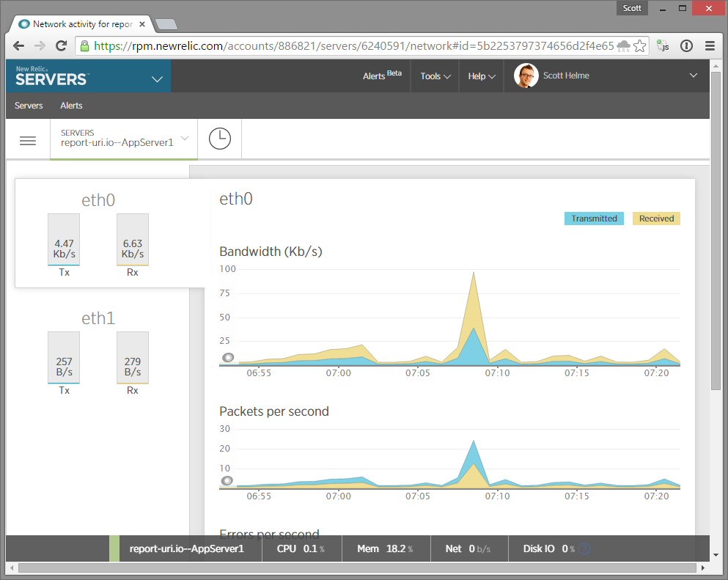Open the time range clock icon

(x=218, y=138)
